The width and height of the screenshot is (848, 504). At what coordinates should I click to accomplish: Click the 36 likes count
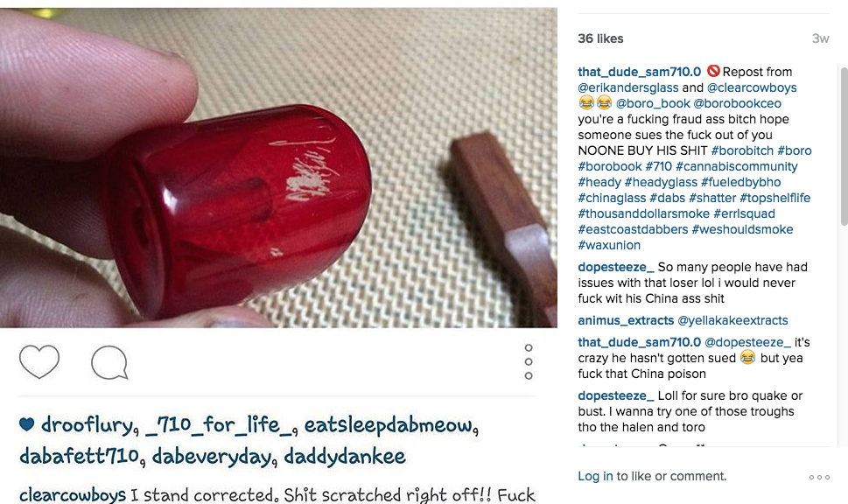point(600,38)
